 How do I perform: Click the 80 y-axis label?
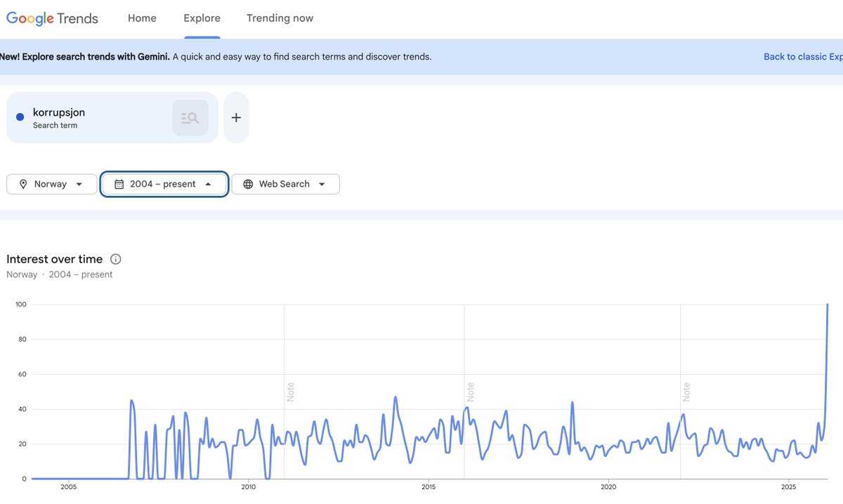22,340
